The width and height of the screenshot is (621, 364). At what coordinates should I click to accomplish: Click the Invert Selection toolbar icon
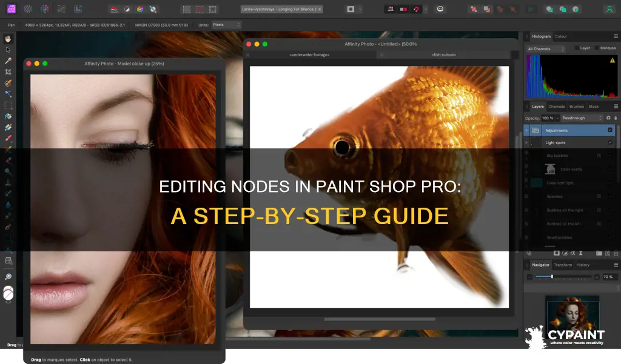(213, 9)
